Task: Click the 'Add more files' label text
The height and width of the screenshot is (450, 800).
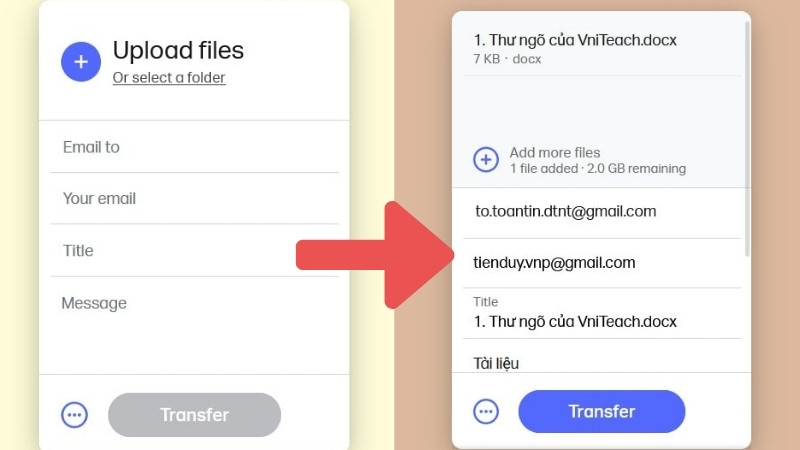Action: 555,153
